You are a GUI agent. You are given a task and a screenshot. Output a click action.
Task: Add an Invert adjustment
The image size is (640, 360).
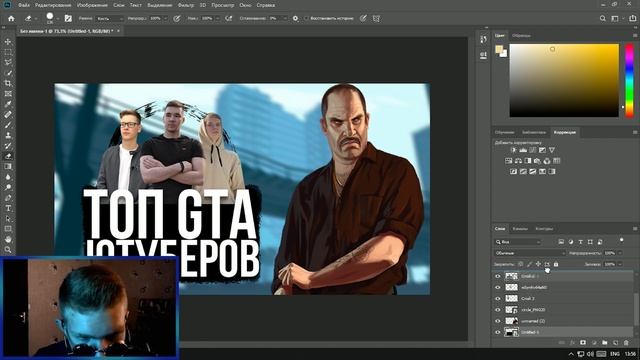coord(513,171)
